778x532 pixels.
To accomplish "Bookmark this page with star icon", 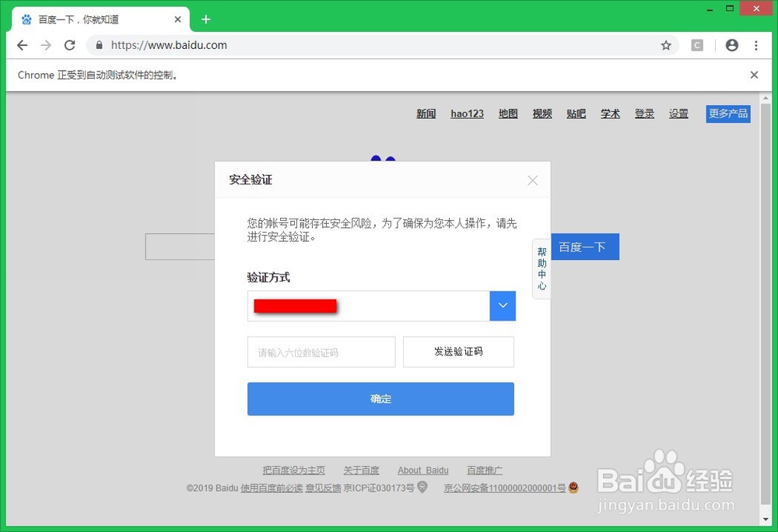I will pyautogui.click(x=666, y=46).
